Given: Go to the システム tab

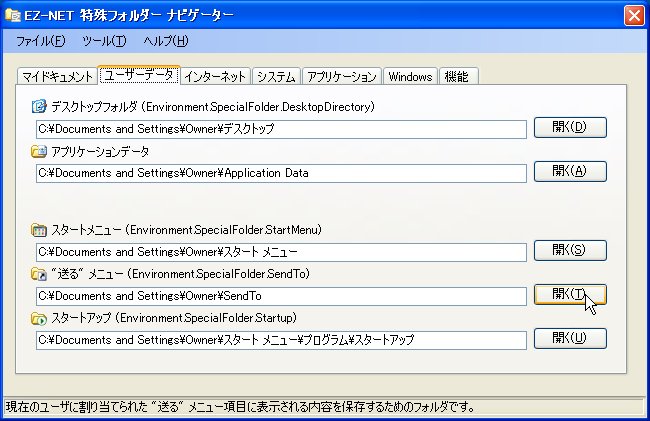Looking at the screenshot, I should [276, 76].
